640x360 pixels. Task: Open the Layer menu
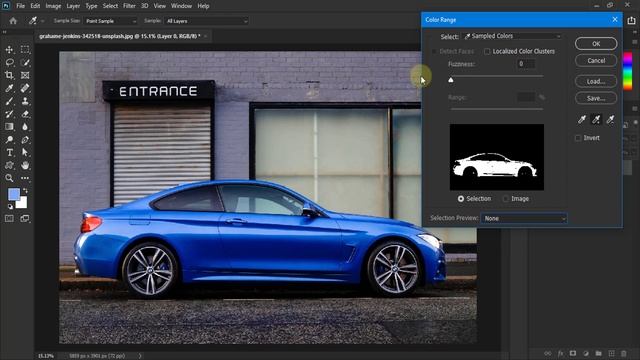73,6
